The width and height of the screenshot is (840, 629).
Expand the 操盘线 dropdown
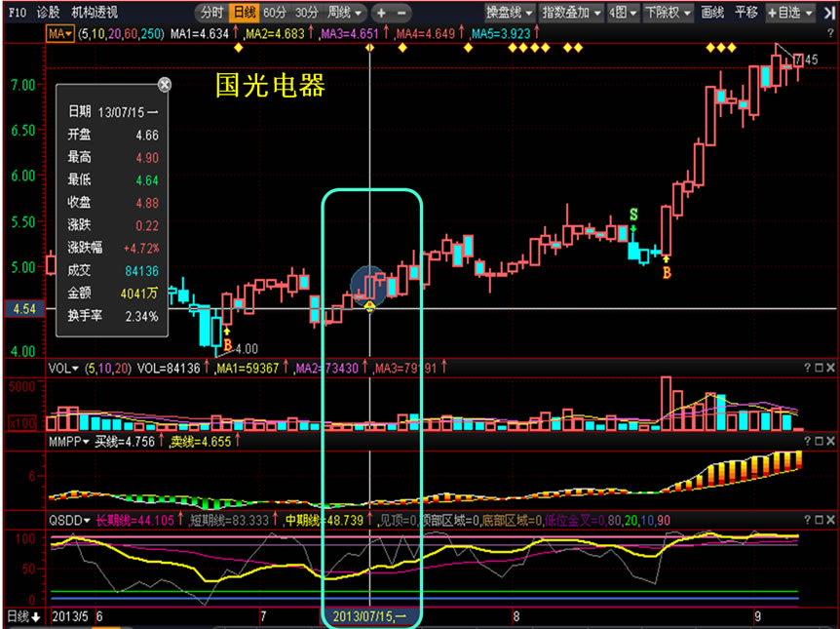click(510, 13)
